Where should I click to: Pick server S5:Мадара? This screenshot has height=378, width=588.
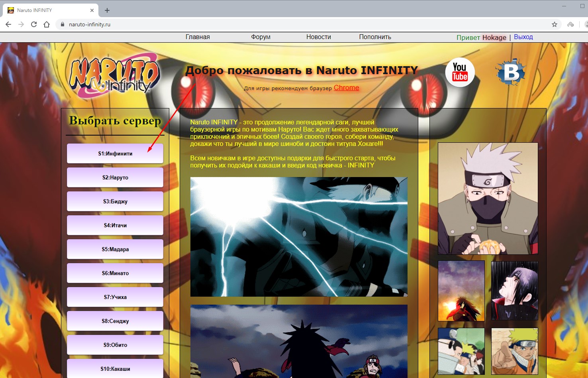[115, 249]
